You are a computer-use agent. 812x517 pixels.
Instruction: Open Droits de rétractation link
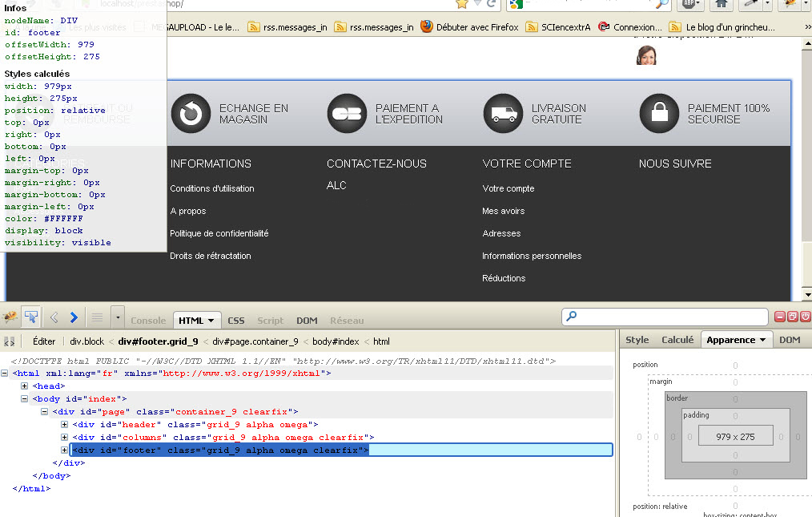pos(211,256)
